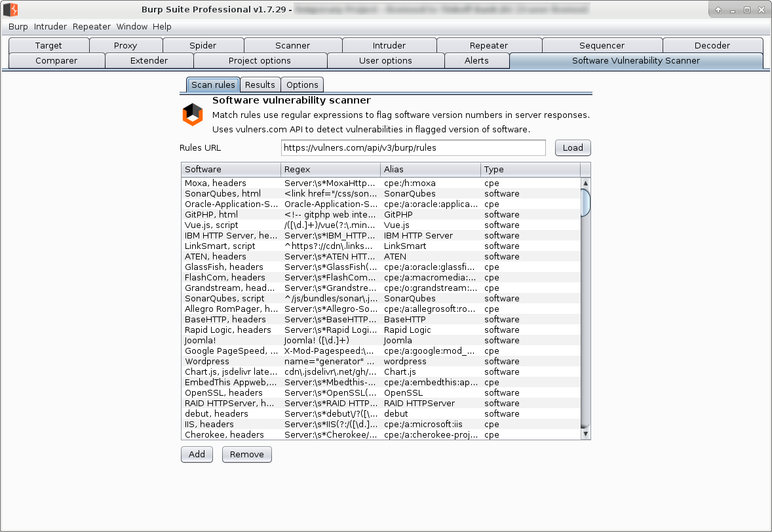
Task: Open the Burp menu
Action: pos(18,27)
